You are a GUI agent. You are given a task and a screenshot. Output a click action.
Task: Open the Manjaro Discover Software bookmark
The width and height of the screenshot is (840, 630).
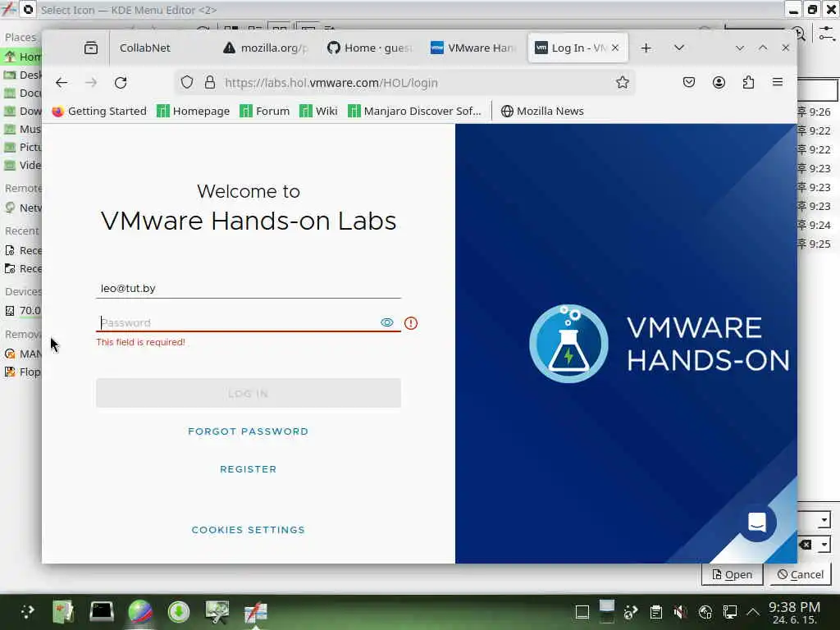point(414,111)
